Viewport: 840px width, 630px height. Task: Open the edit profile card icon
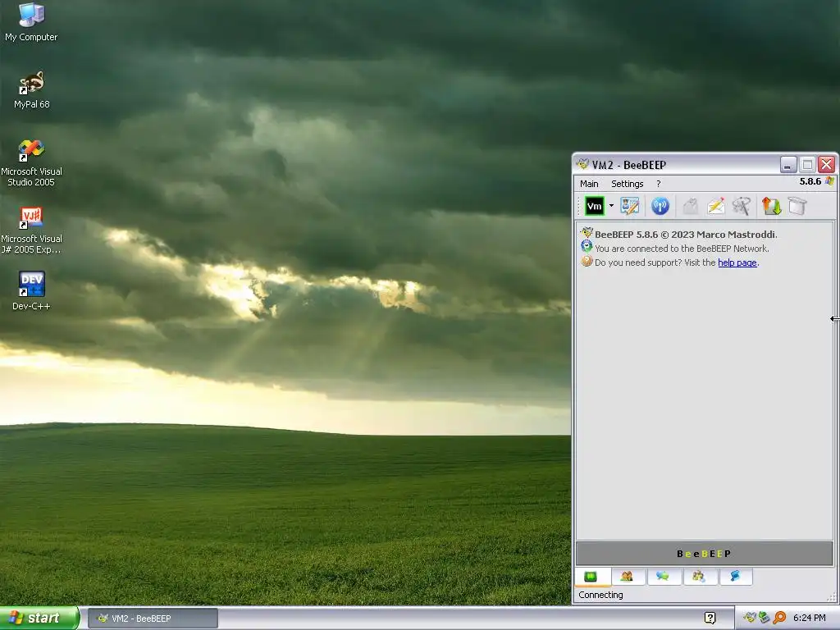coord(629,206)
